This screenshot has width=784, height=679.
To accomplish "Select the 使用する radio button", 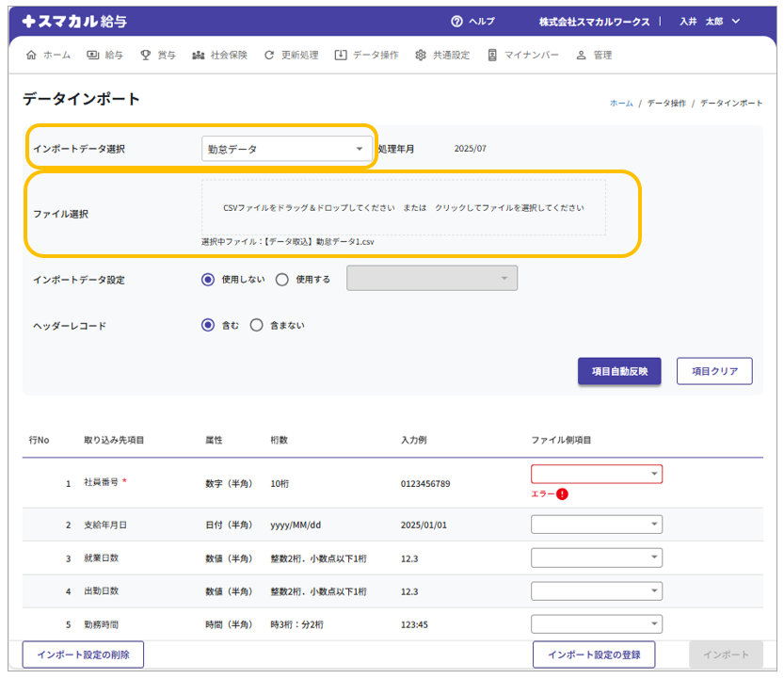I will (x=282, y=279).
